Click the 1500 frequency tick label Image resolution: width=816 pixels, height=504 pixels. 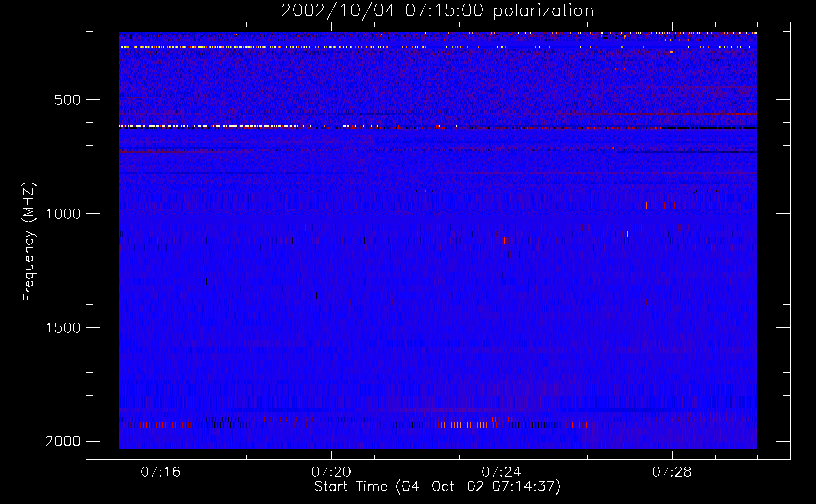pos(64,328)
